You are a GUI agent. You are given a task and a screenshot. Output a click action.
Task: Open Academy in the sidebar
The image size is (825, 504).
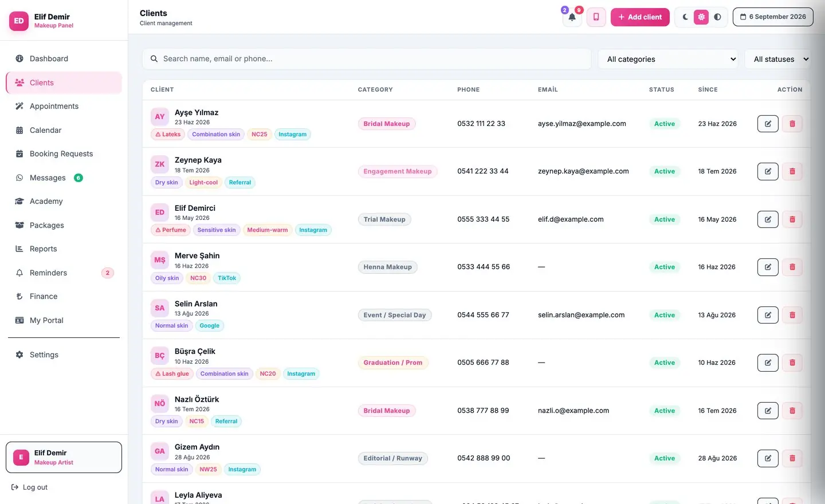coord(64,201)
